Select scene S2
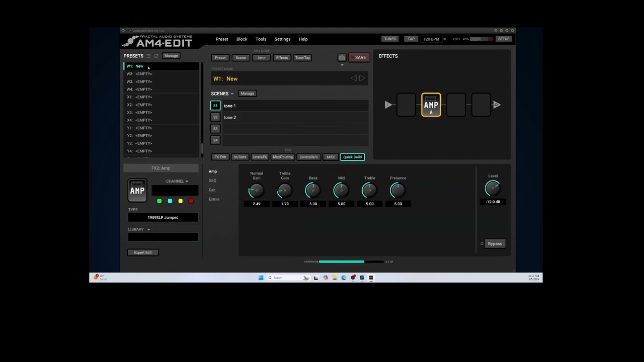 click(215, 117)
